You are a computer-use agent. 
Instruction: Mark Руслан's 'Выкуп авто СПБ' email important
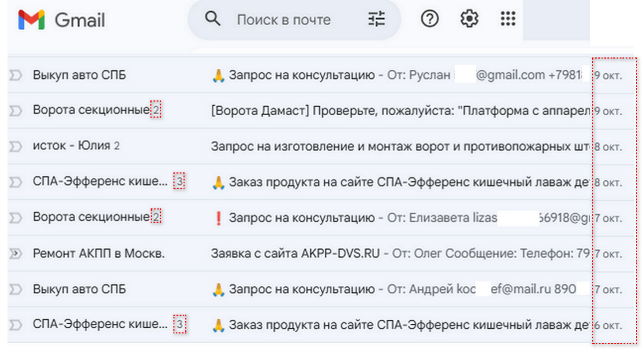[x=16, y=75]
